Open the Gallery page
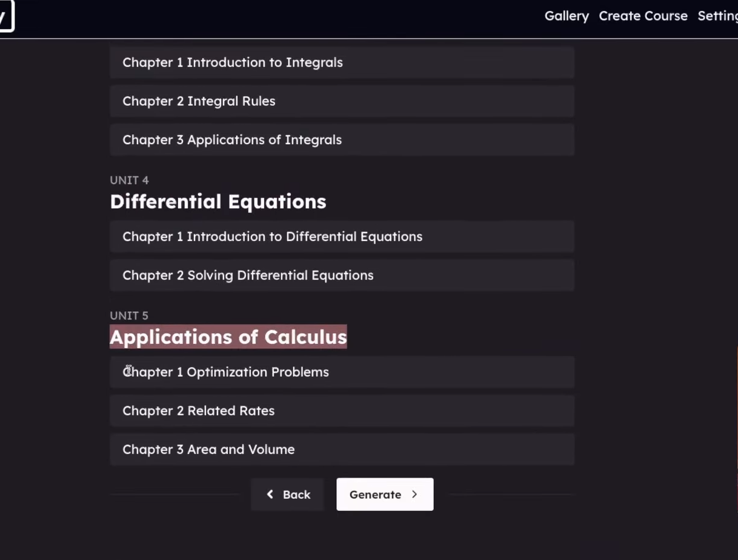This screenshot has width=738, height=560. pos(566,16)
